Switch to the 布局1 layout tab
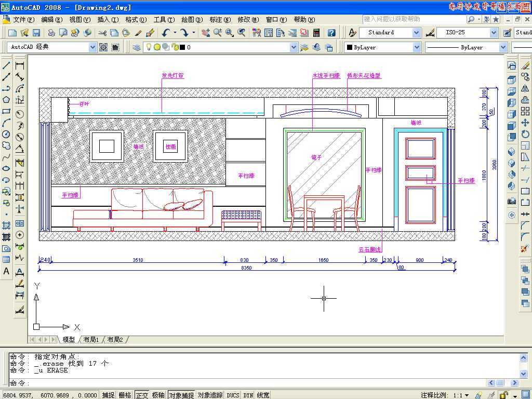532x399 pixels. 91,339
